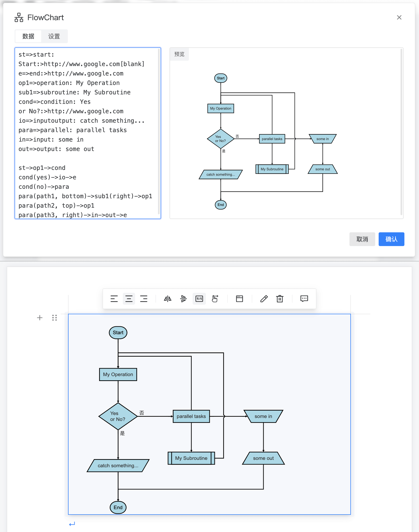Image resolution: width=419 pixels, height=532 pixels.
Task: Delete the flowchart with the trash icon
Action: click(280, 299)
